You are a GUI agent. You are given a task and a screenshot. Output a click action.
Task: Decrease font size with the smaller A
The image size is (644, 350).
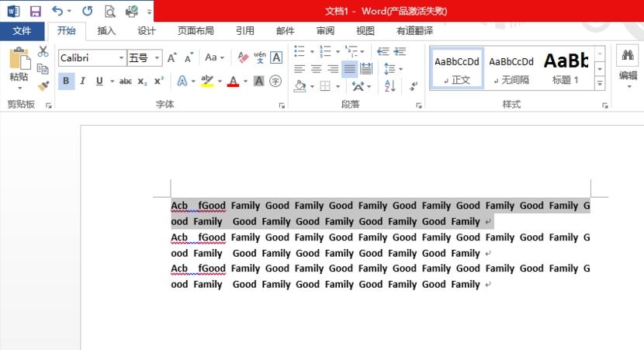click(189, 57)
